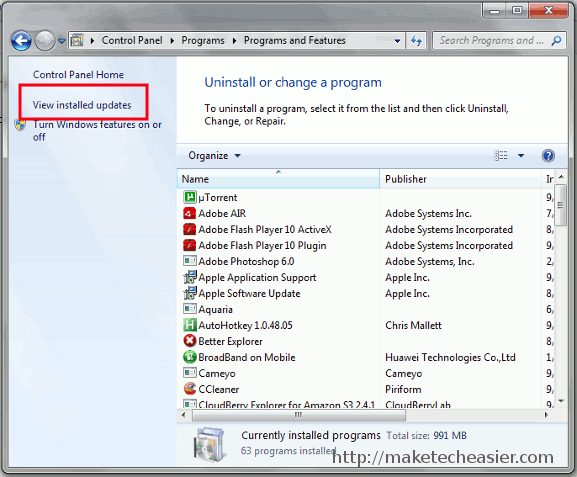Close the Programs and Features window
The height and width of the screenshot is (477, 577).
click(x=548, y=10)
